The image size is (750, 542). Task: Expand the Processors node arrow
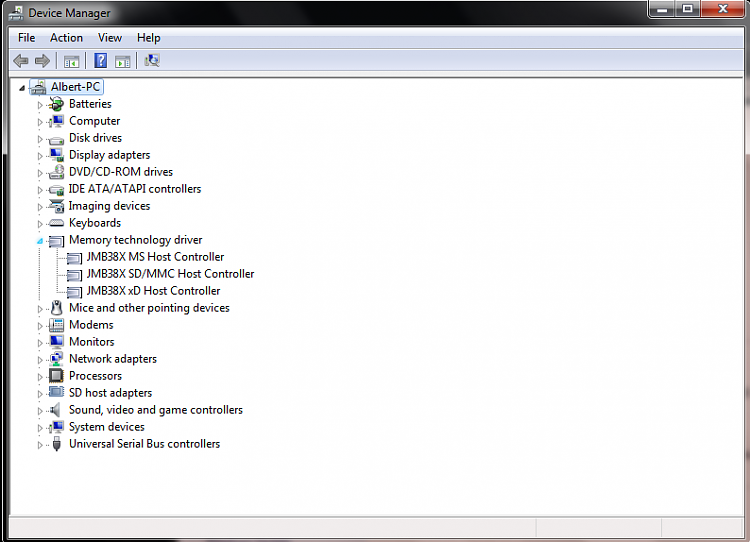pos(40,377)
